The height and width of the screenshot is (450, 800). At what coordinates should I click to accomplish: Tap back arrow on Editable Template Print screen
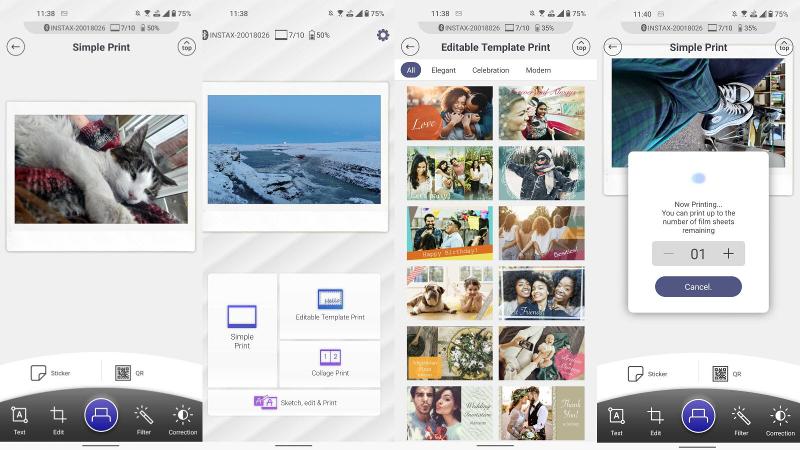[410, 47]
